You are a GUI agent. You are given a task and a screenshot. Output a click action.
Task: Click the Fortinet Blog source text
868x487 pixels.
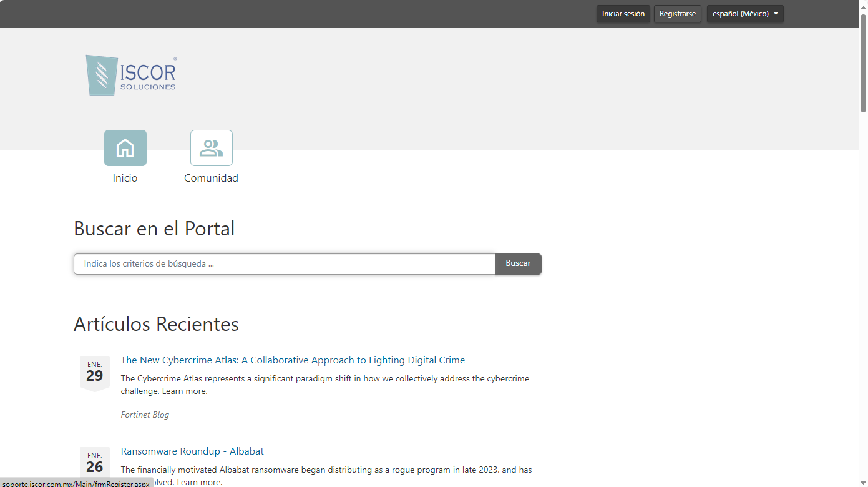pyautogui.click(x=145, y=415)
